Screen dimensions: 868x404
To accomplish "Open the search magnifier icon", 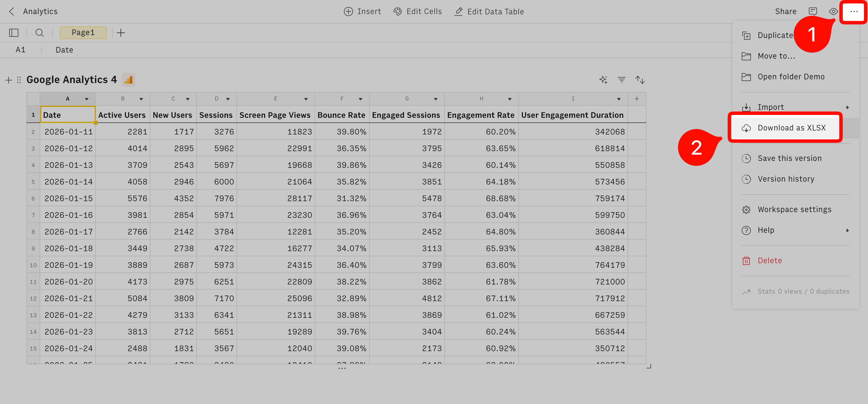I will tap(39, 33).
